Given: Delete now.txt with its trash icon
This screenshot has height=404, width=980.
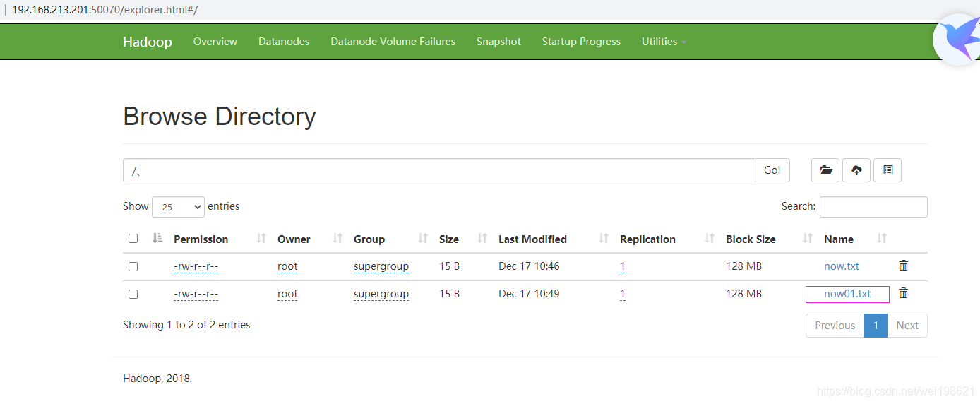Looking at the screenshot, I should 903,266.
